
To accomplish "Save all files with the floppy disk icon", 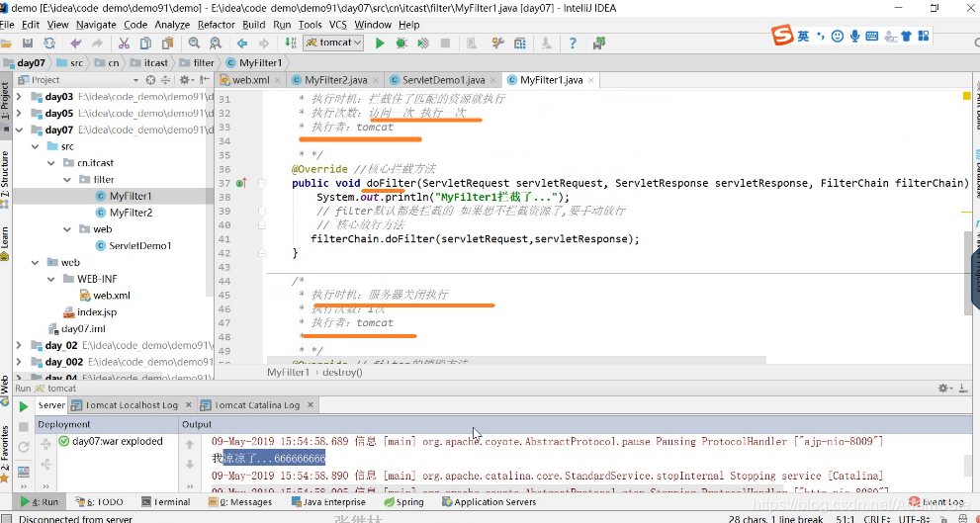I will [x=28, y=44].
